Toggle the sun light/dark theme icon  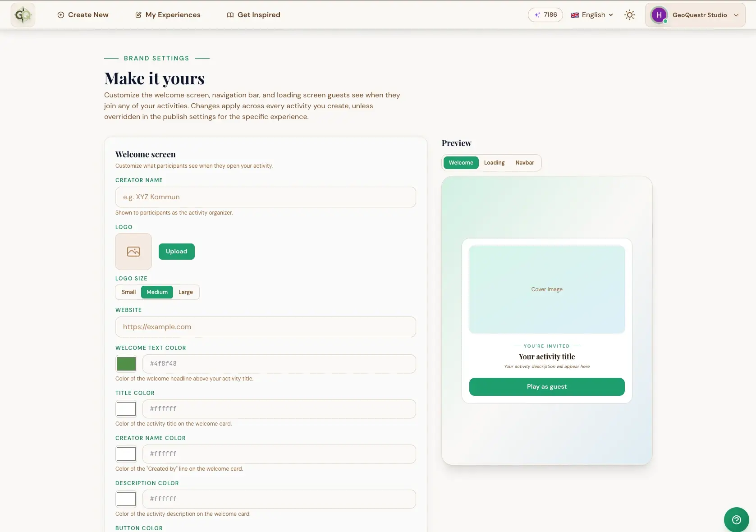tap(630, 15)
